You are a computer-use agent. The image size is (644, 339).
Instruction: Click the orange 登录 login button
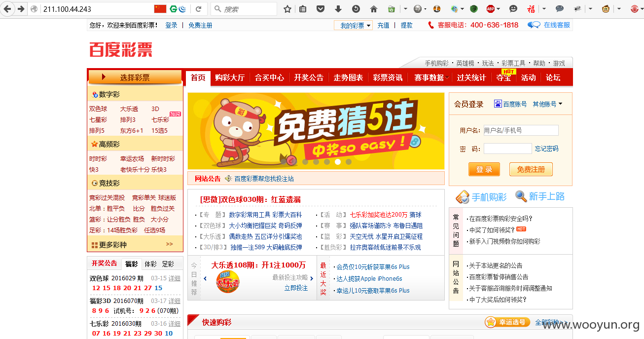tap(484, 169)
